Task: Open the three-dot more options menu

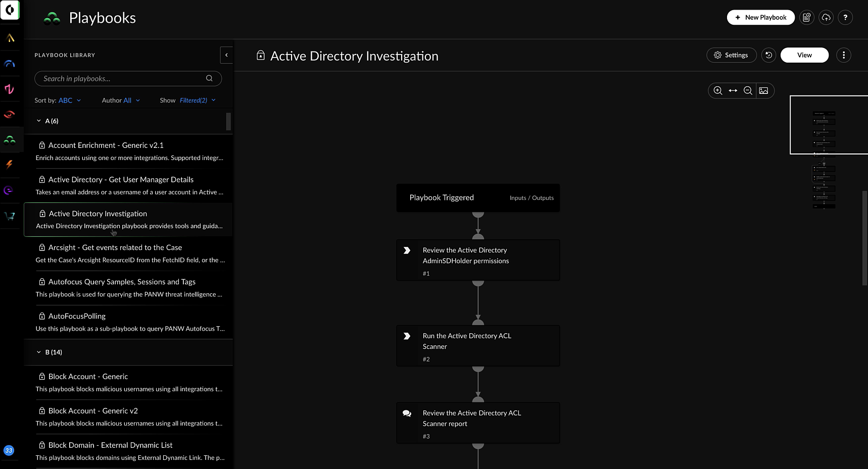Action: [843, 55]
